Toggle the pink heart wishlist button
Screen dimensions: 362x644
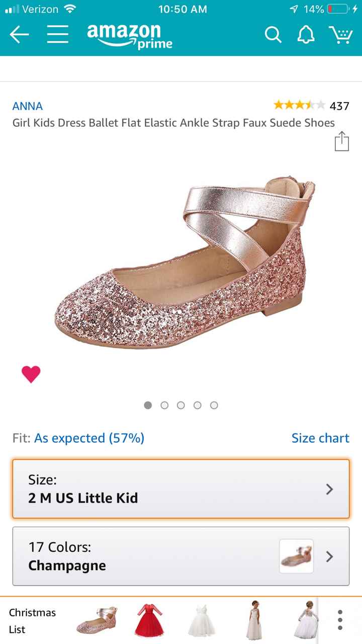[x=31, y=374]
